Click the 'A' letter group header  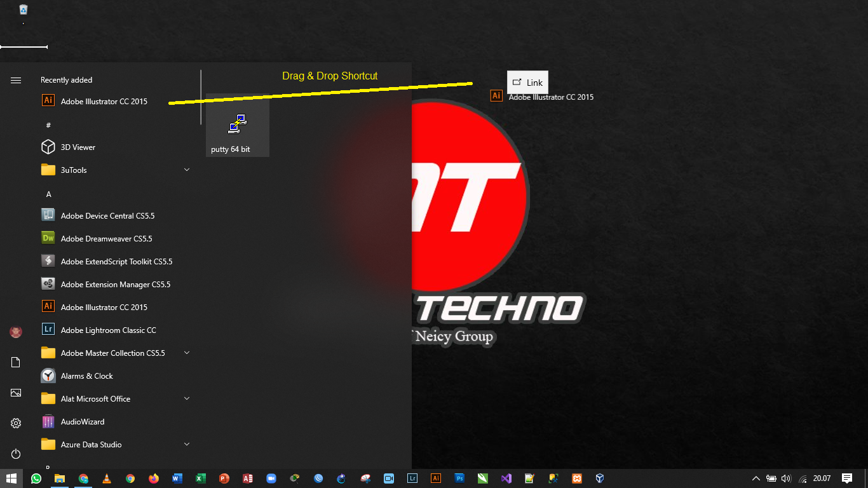click(x=48, y=194)
